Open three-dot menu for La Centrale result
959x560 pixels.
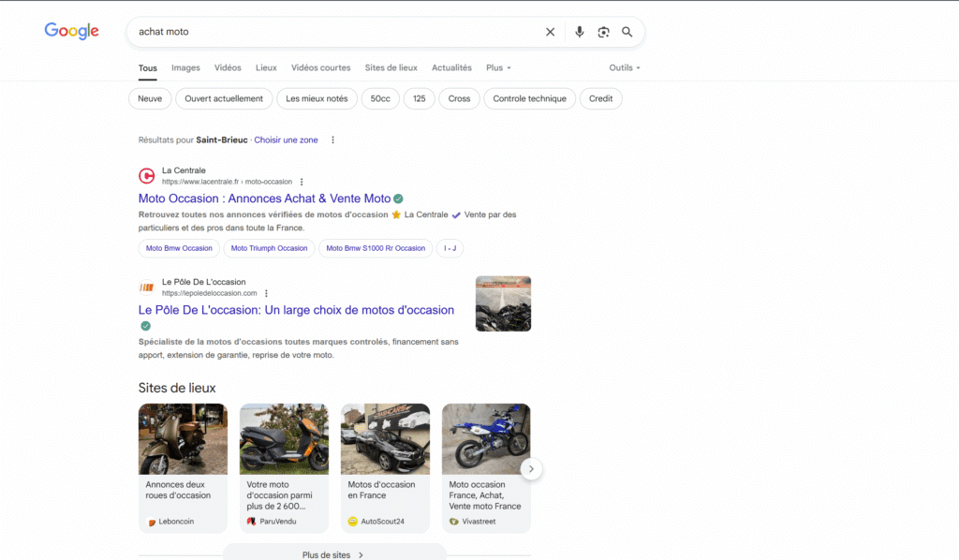tap(302, 182)
